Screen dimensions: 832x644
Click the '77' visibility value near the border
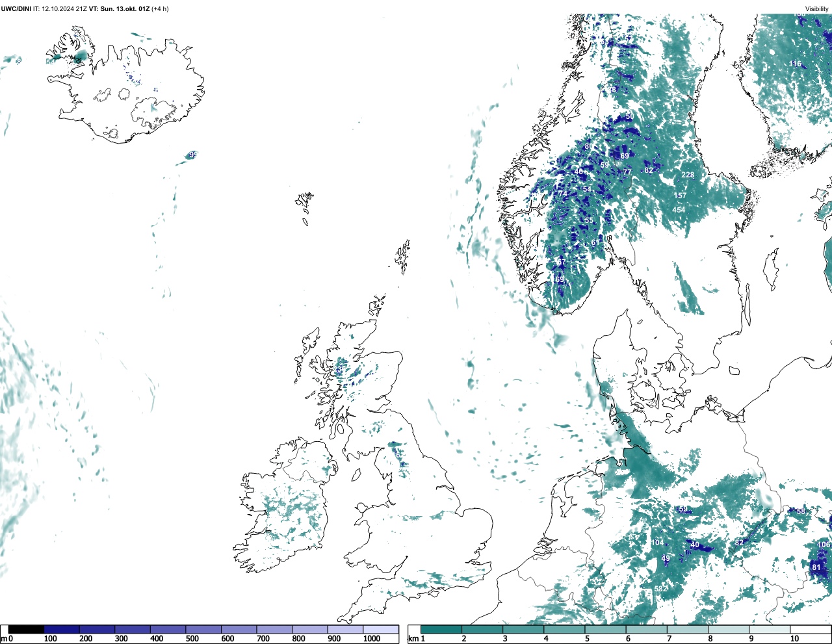(627, 172)
